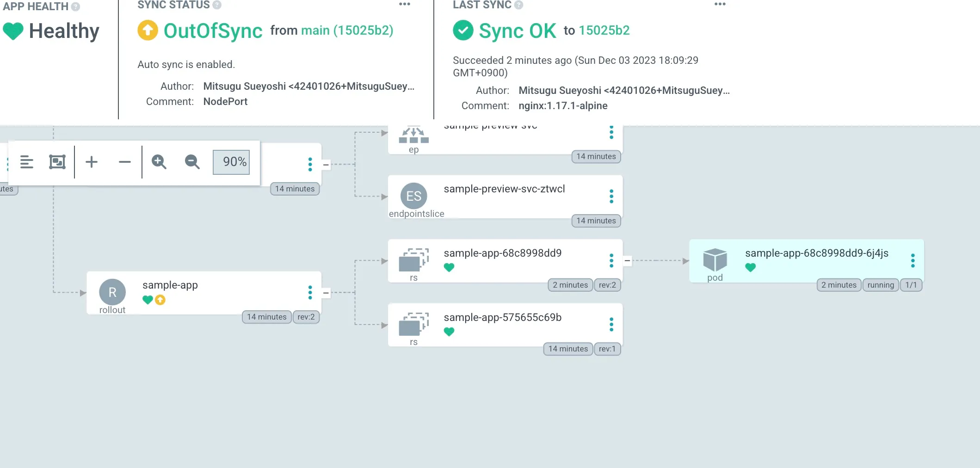
Task: Collapse children of the sample-app rollout node
Action: (326, 293)
